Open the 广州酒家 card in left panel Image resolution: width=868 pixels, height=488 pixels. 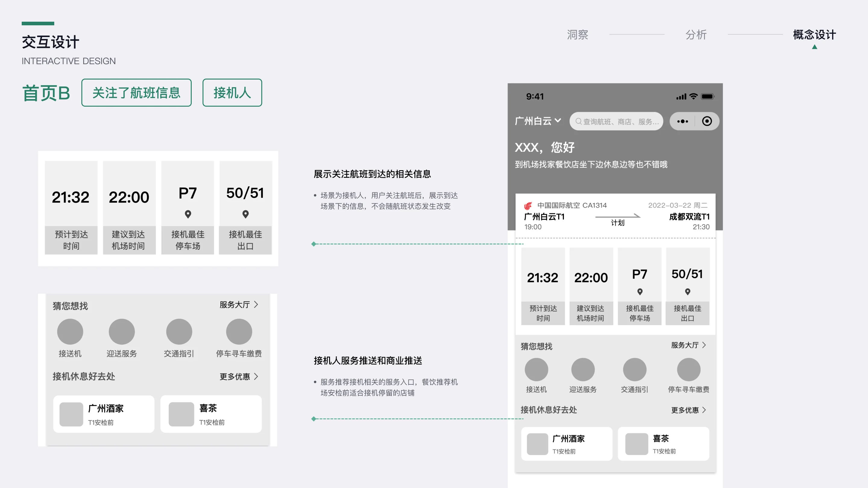104,414
